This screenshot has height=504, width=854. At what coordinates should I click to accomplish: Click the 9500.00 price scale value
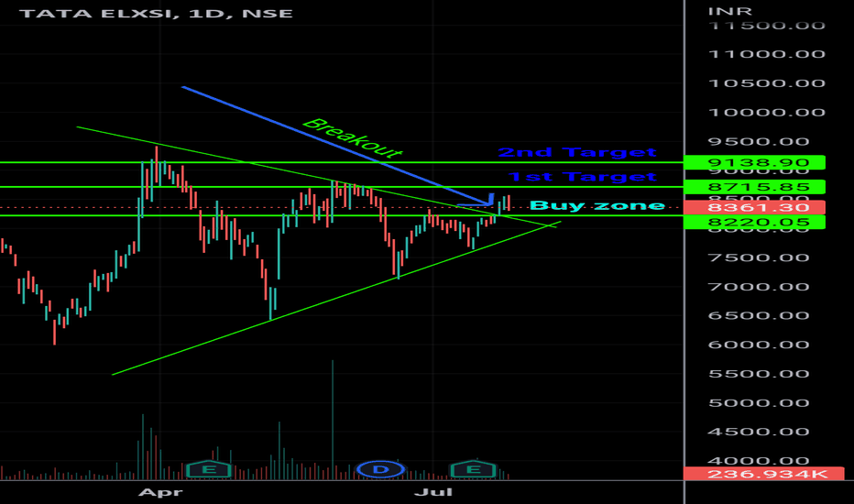point(759,142)
